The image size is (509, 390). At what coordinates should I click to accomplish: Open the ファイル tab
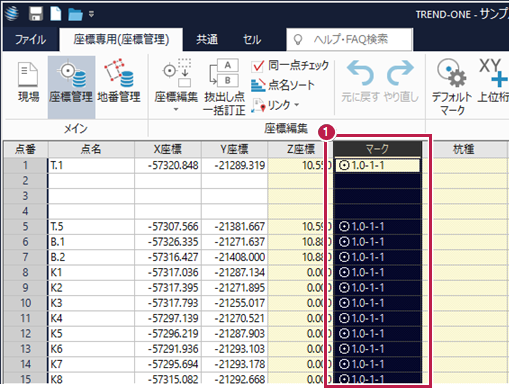point(30,40)
